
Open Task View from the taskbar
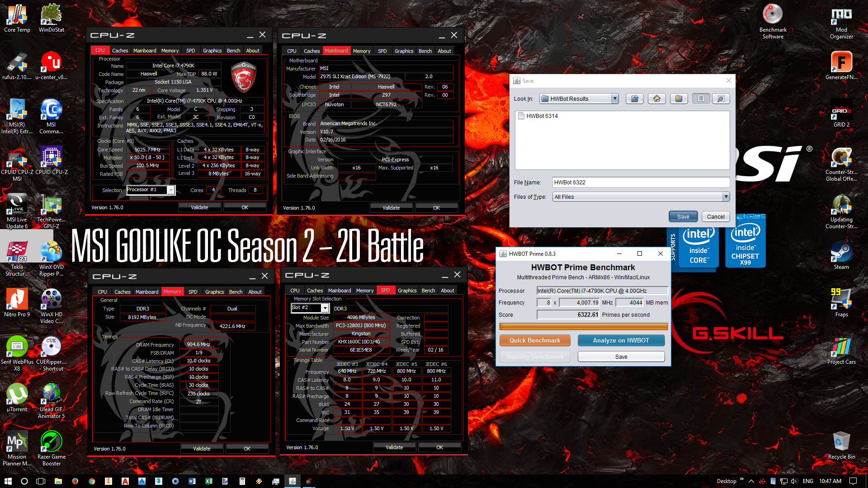[41, 481]
